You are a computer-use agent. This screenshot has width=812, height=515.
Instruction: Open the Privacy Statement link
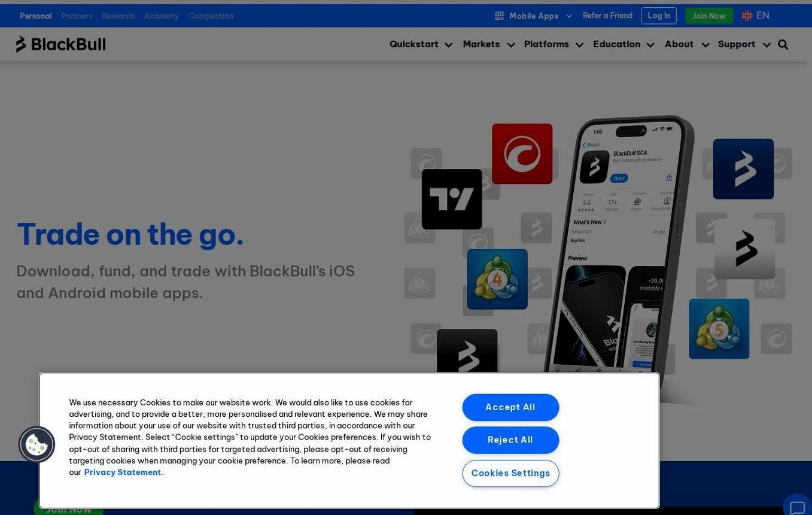coord(123,472)
